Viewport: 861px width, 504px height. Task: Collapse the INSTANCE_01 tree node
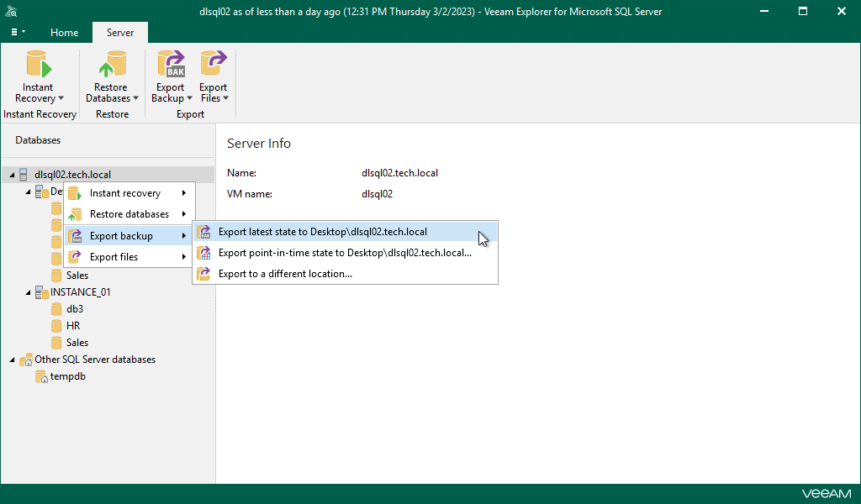click(x=28, y=293)
